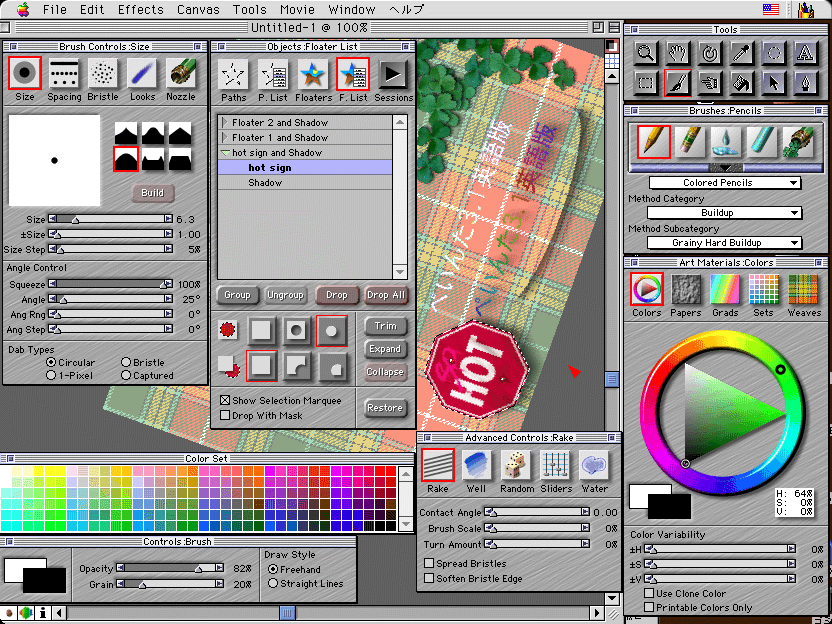The height and width of the screenshot is (624, 832).
Task: Click the Ungroup button
Action: (285, 295)
